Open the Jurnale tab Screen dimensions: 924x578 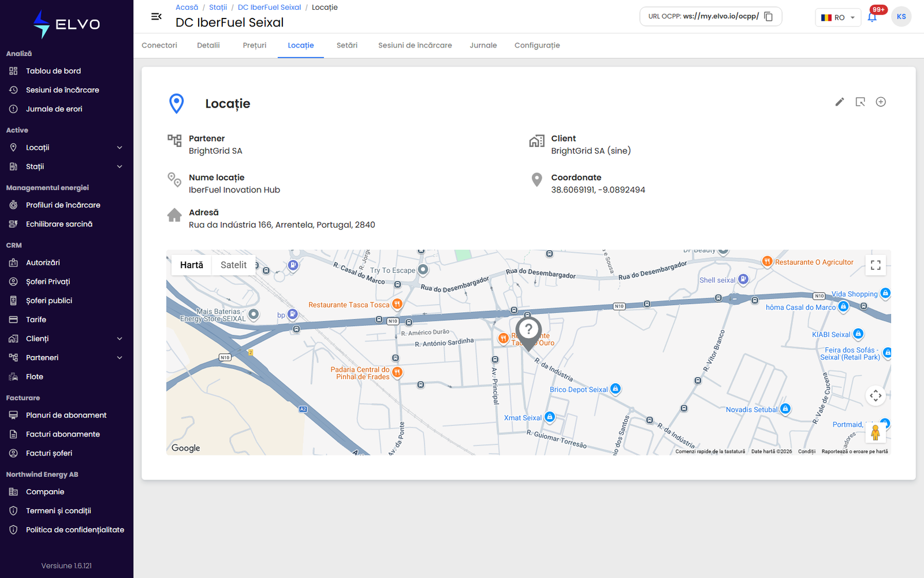click(x=483, y=46)
